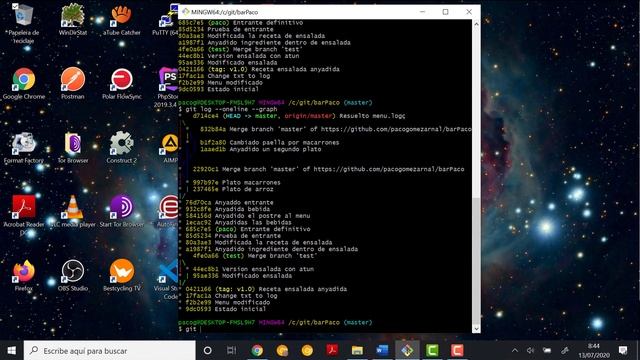
Task: Switch to Word on the taskbar
Action: click(382, 350)
